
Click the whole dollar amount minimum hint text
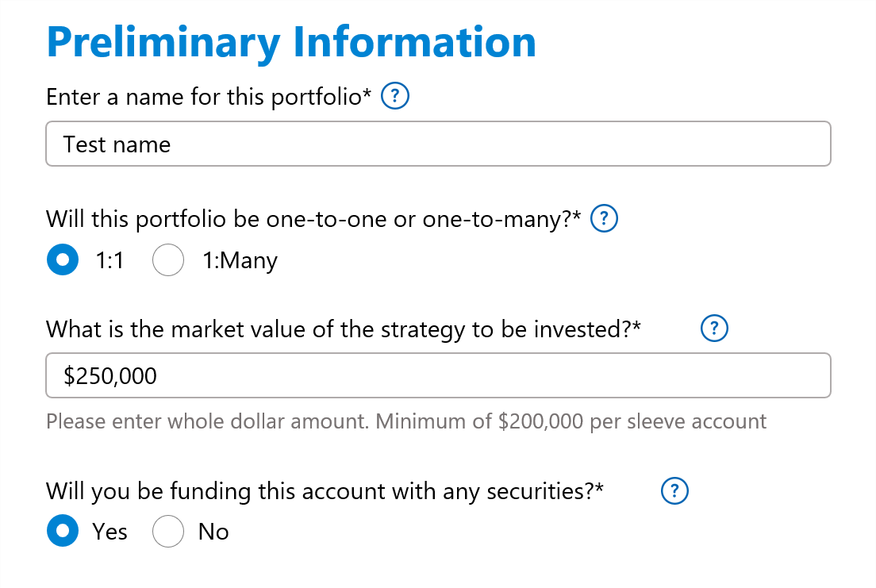[x=405, y=421]
